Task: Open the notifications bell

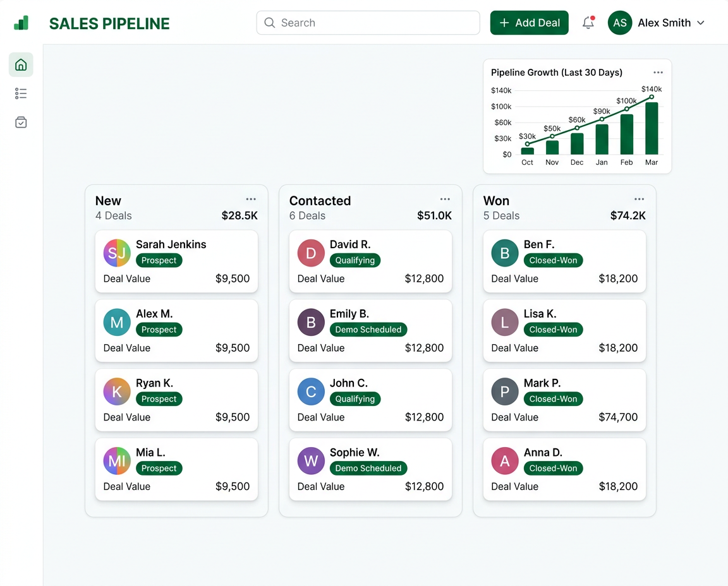Action: (x=588, y=22)
